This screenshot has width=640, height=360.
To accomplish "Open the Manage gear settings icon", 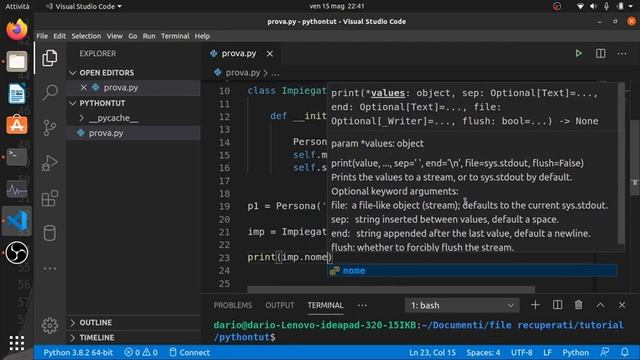I will (50, 325).
